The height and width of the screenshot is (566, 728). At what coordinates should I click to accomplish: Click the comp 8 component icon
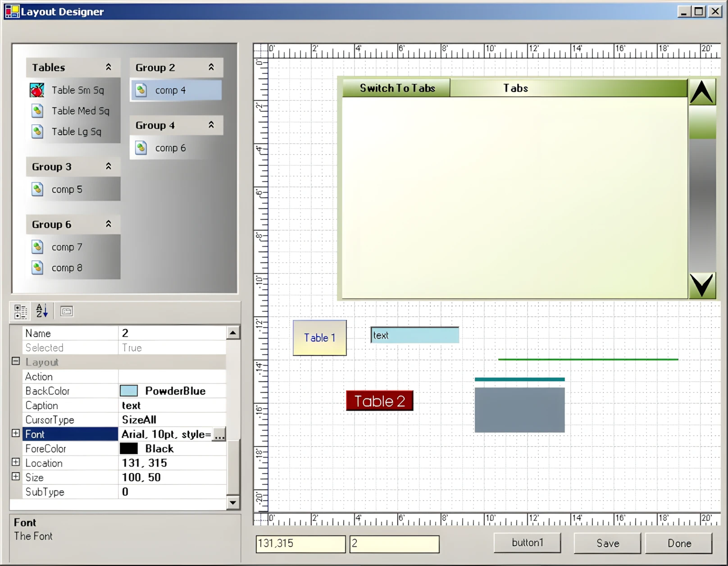tap(37, 268)
